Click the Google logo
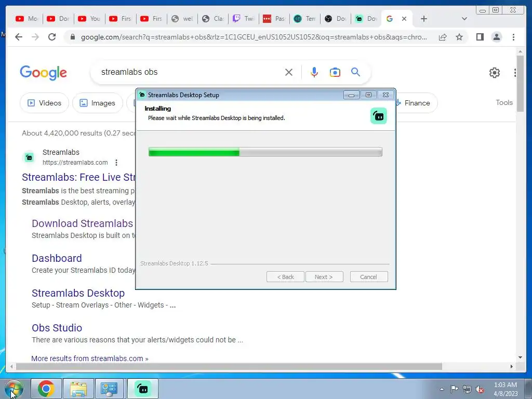This screenshot has height=399, width=532. (44, 73)
